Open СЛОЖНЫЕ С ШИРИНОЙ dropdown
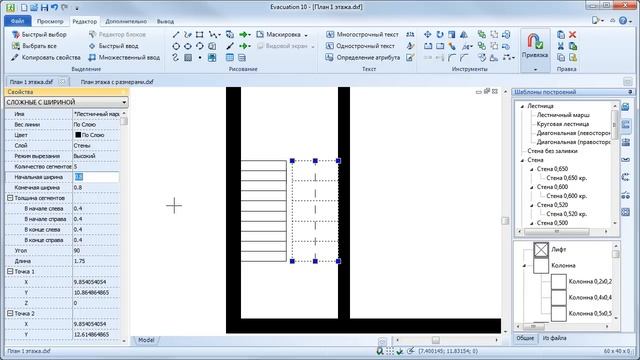Screen dimensions: 640x360 (x=66, y=102)
